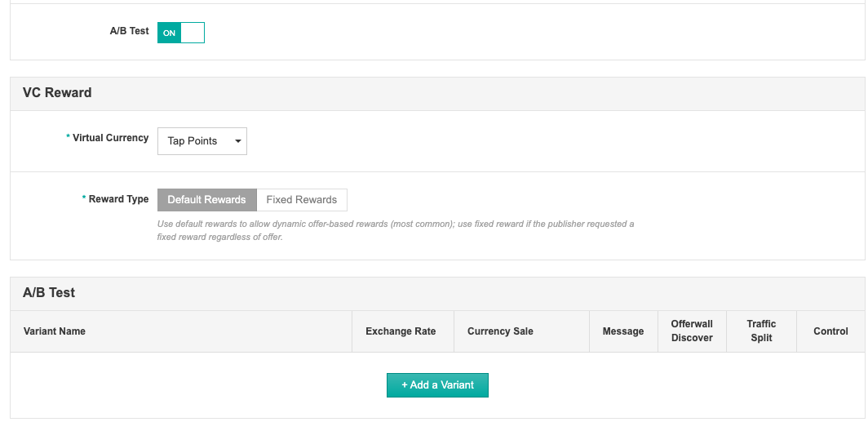The image size is (868, 422).
Task: Click the white handle of the ON toggle
Action: pyautogui.click(x=193, y=33)
